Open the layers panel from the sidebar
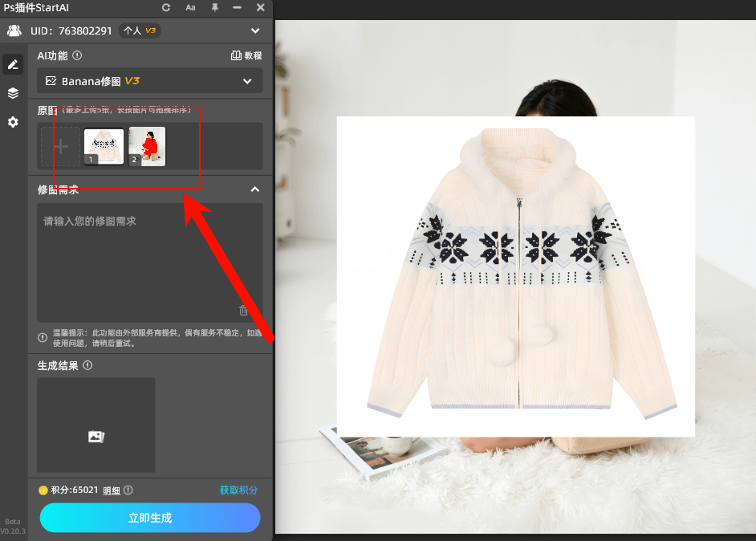 click(x=13, y=93)
